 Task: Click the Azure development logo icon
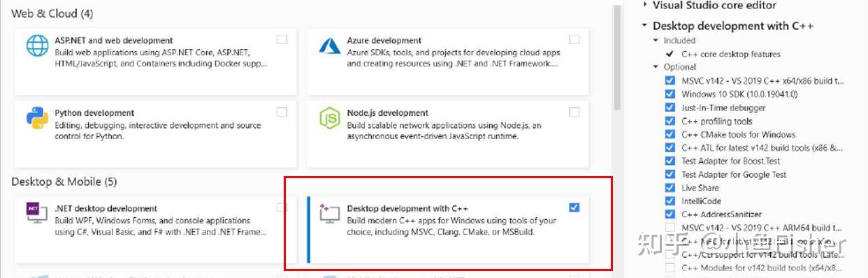point(329,45)
